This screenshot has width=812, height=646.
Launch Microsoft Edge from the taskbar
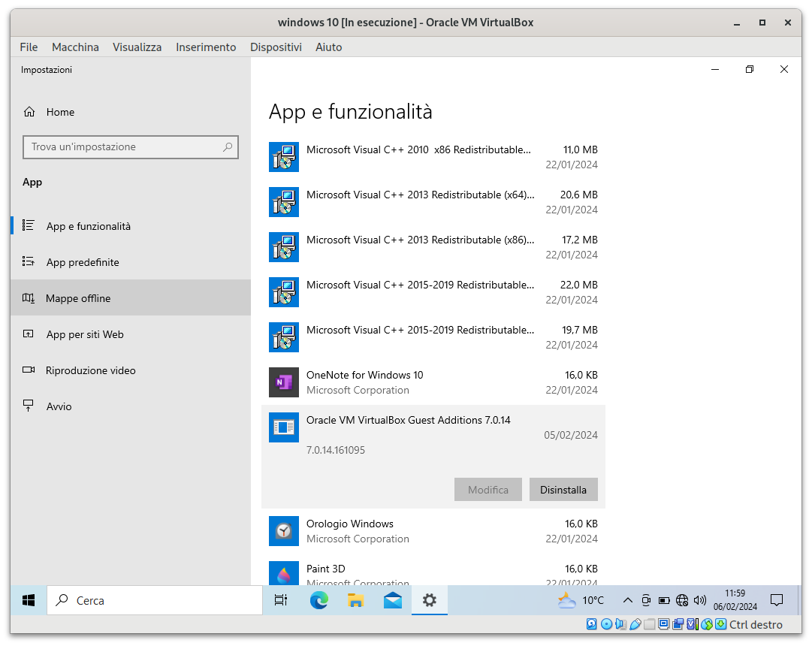coord(319,600)
